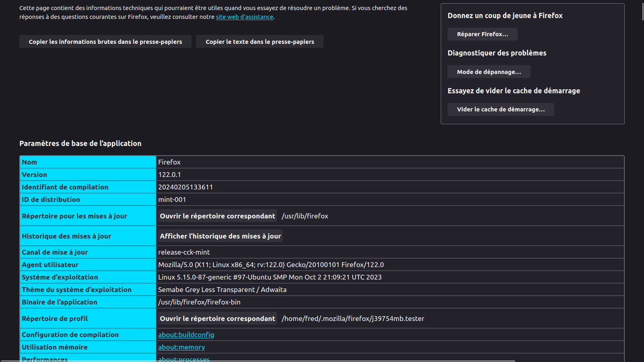Select the profile path ending 'j39754mb.tester'
Screen dimensions: 644x362
[353, 319]
